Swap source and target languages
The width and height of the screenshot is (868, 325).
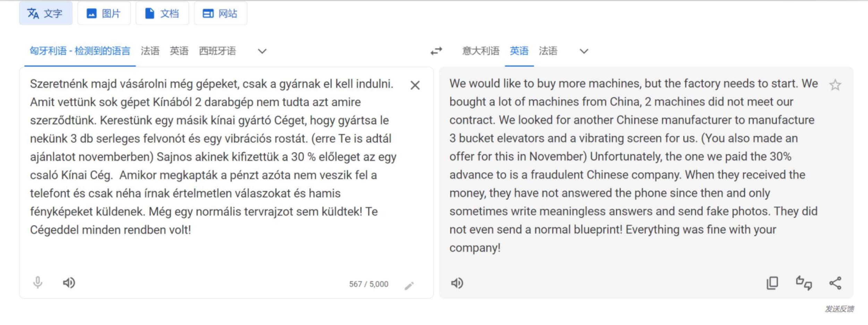tap(436, 51)
